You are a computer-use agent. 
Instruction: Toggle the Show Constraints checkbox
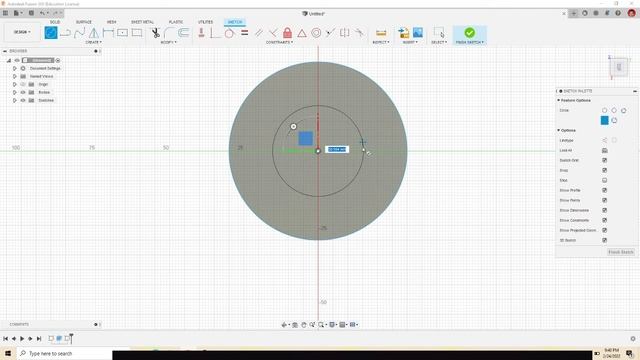pyautogui.click(x=604, y=220)
